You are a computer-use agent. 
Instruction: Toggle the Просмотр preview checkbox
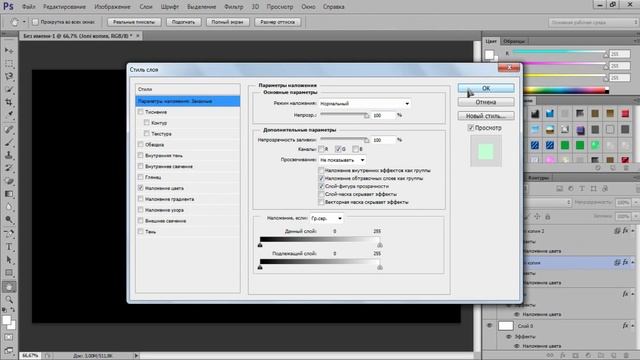pos(471,128)
